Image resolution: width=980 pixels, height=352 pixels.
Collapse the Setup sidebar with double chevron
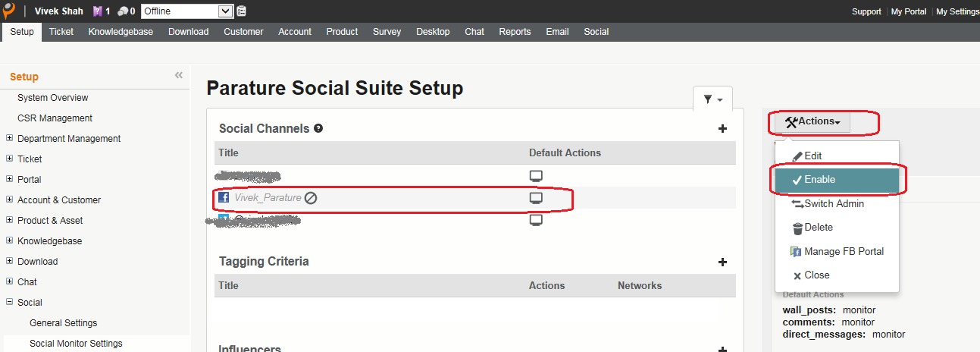(179, 75)
